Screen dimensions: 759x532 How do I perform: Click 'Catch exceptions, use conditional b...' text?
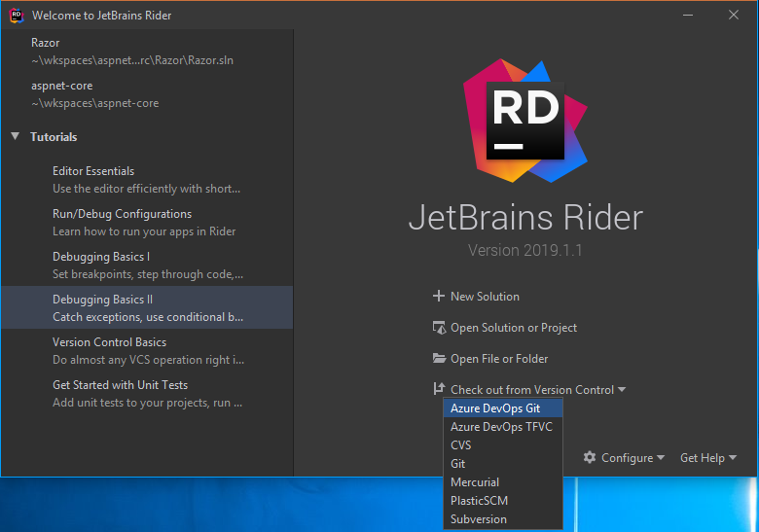tap(148, 317)
